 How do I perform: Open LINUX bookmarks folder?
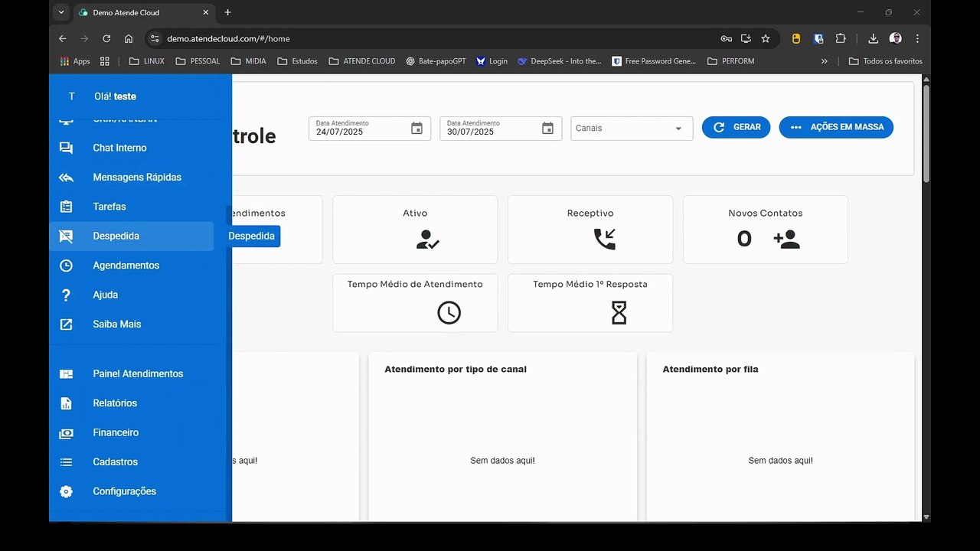pos(146,61)
